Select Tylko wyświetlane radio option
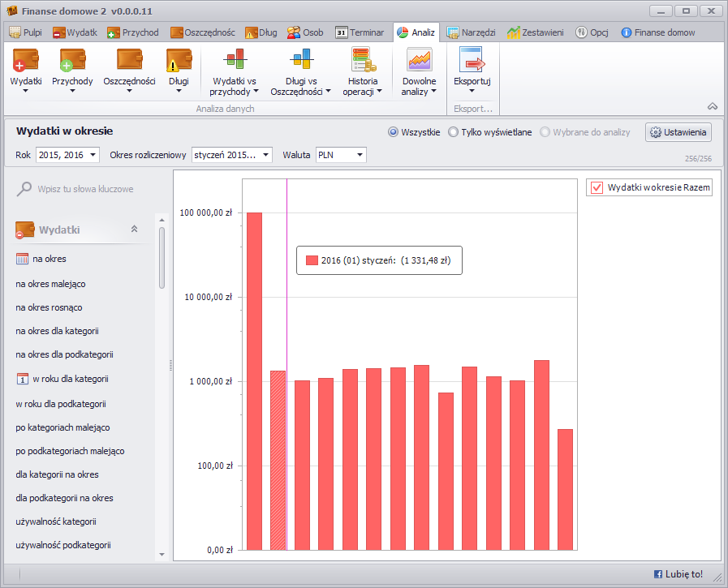The height and width of the screenshot is (588, 728). coord(453,132)
